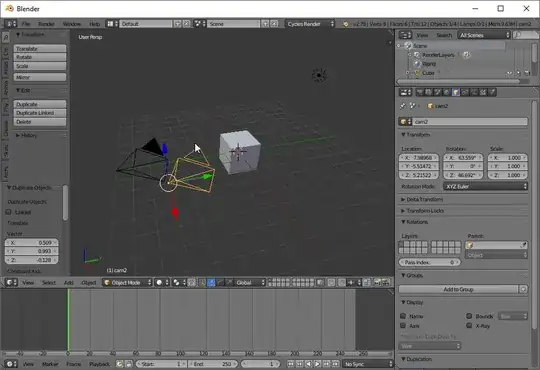Screen dimensions: 540x370
Task: Open the Render Layers properties tab icon
Action: (x=428, y=92)
